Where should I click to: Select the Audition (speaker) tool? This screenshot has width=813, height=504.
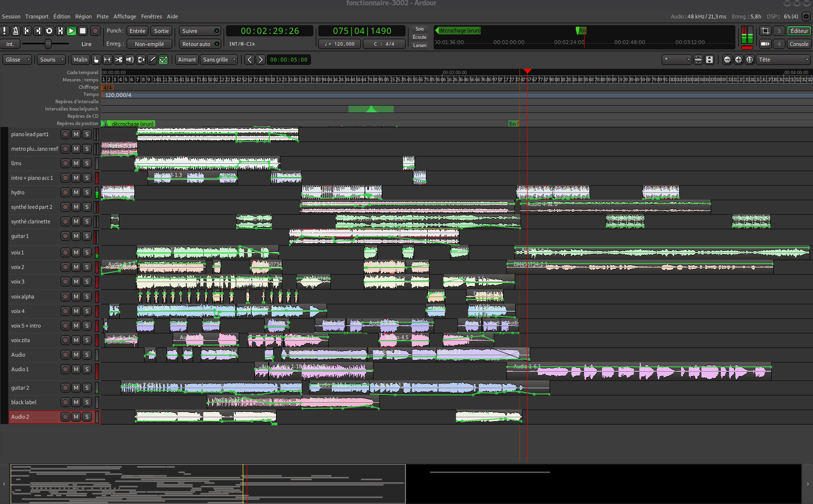pos(130,60)
